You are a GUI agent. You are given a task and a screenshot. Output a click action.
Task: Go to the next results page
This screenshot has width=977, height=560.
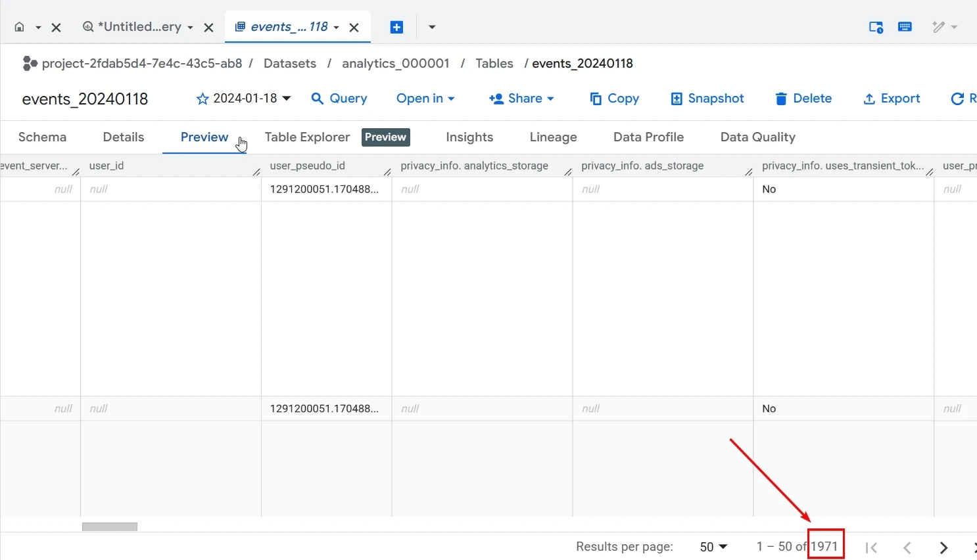pos(943,548)
